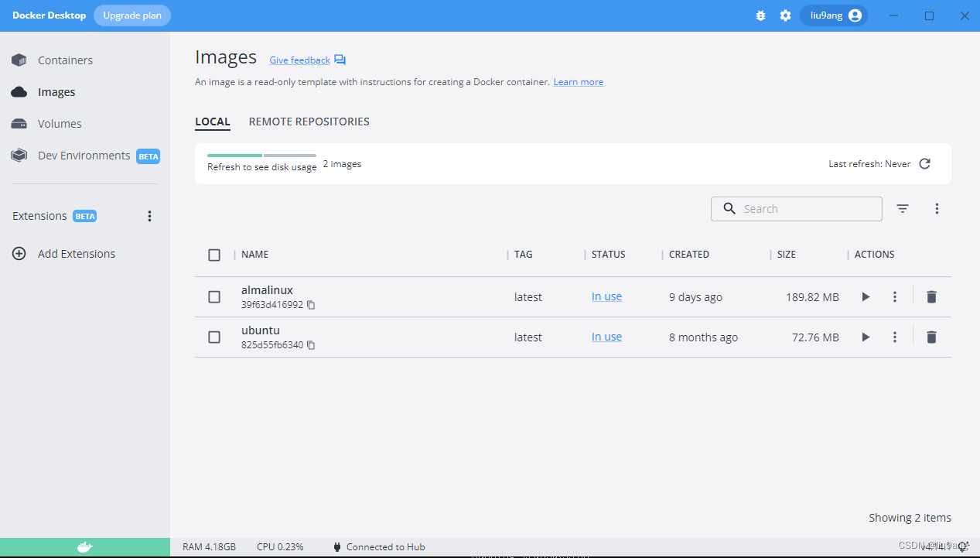Click the disk usage progress bar
Screen dimensions: 980x558
[x=261, y=156]
